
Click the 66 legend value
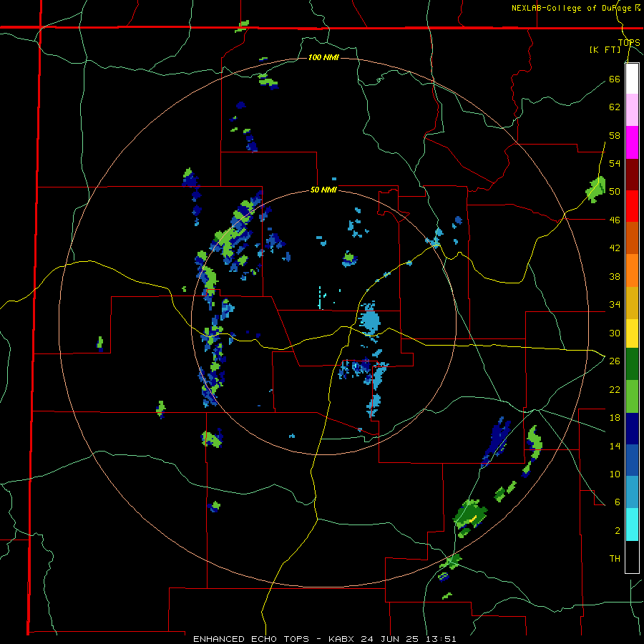coord(615,79)
